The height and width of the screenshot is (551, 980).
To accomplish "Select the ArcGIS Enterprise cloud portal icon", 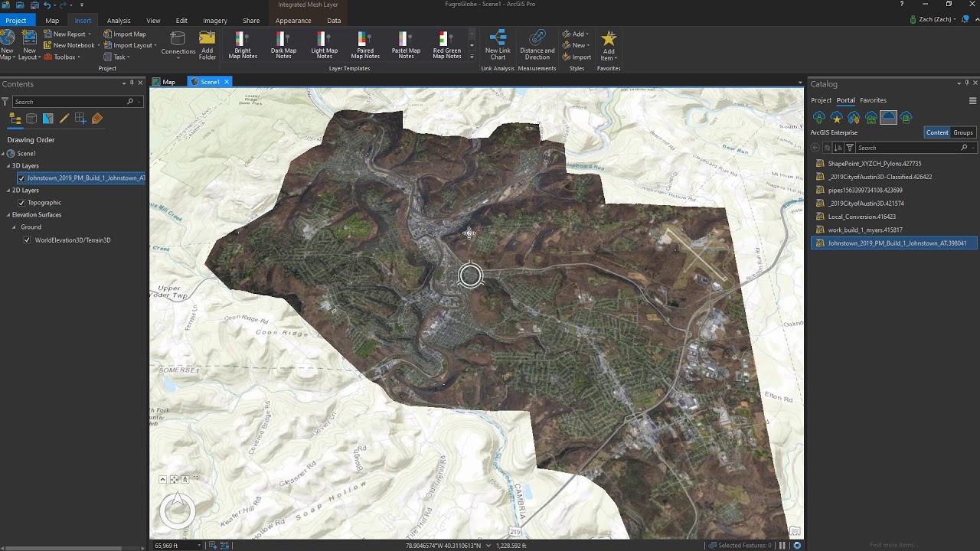I will pos(888,117).
